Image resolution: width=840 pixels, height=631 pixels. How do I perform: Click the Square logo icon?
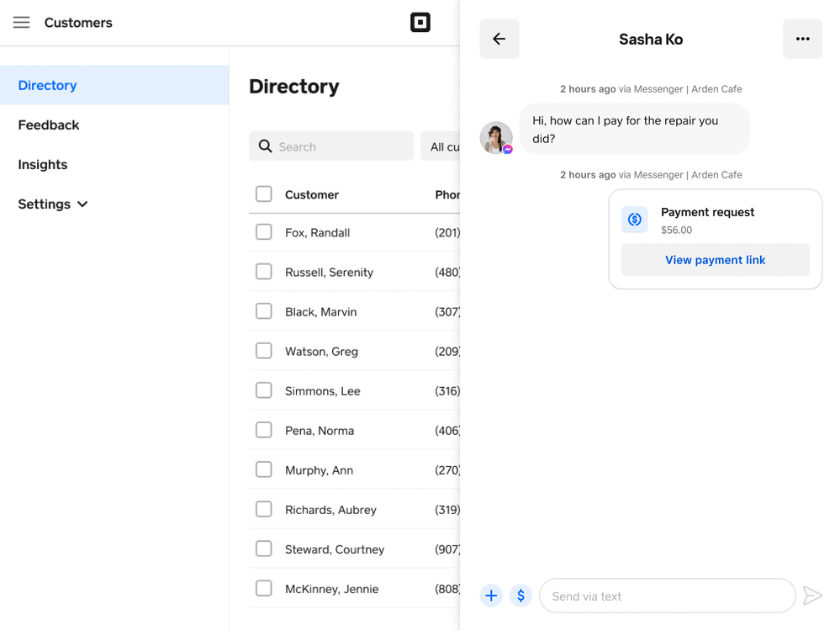coord(420,23)
